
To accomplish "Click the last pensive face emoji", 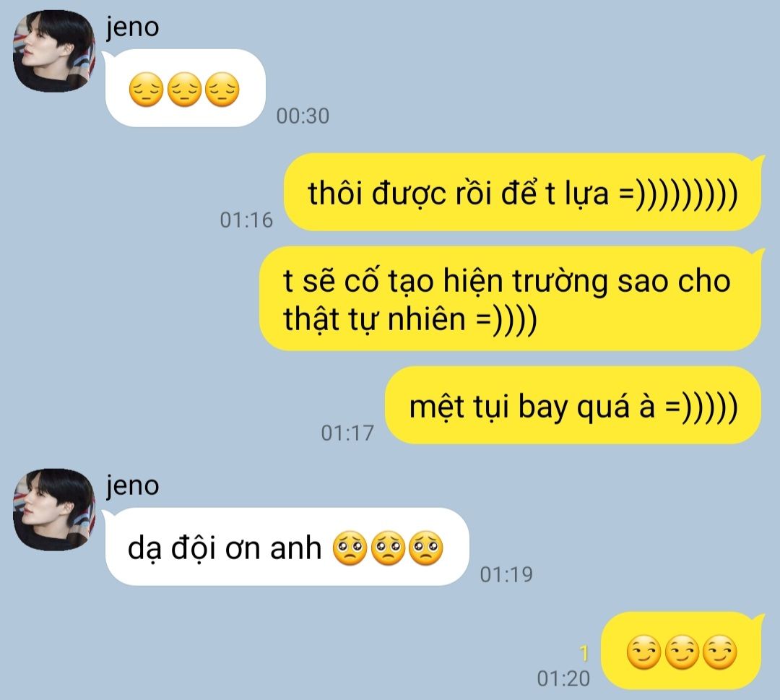I will (222, 90).
